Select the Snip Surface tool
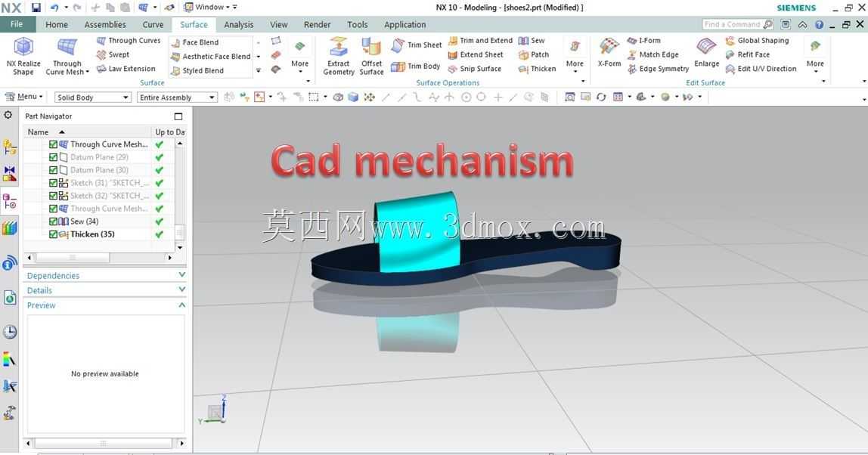The width and height of the screenshot is (868, 455). coord(474,69)
